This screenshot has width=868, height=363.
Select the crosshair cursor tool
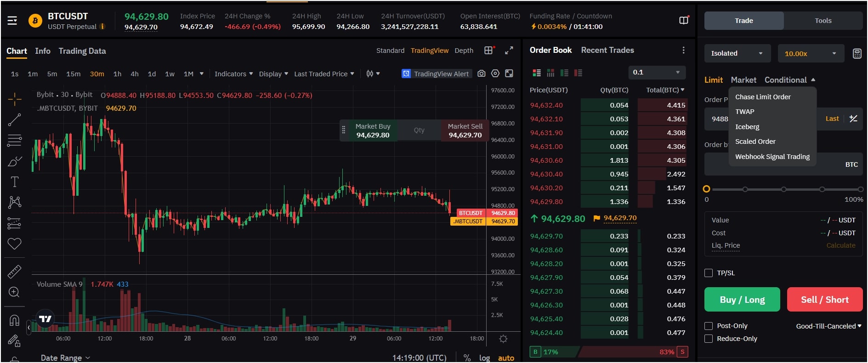click(14, 99)
